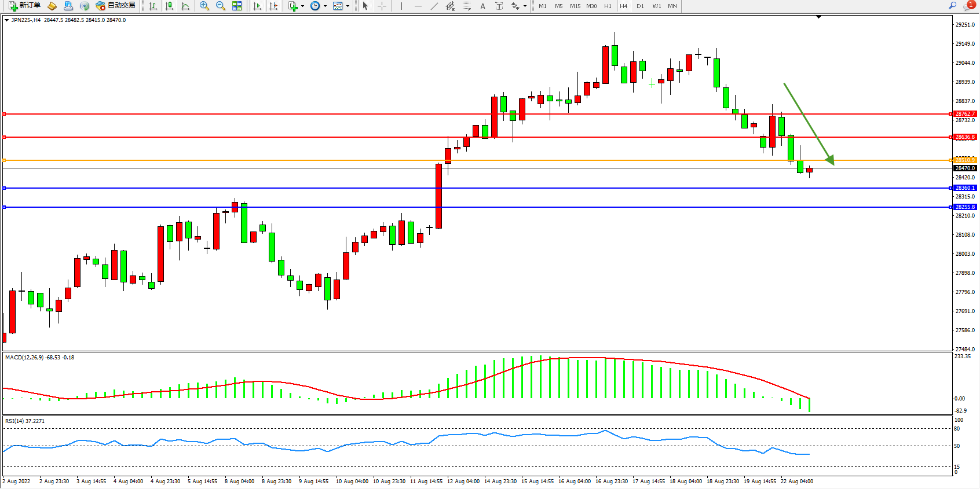Select the crosshair tool
This screenshot has height=489, width=980.
point(382,6)
